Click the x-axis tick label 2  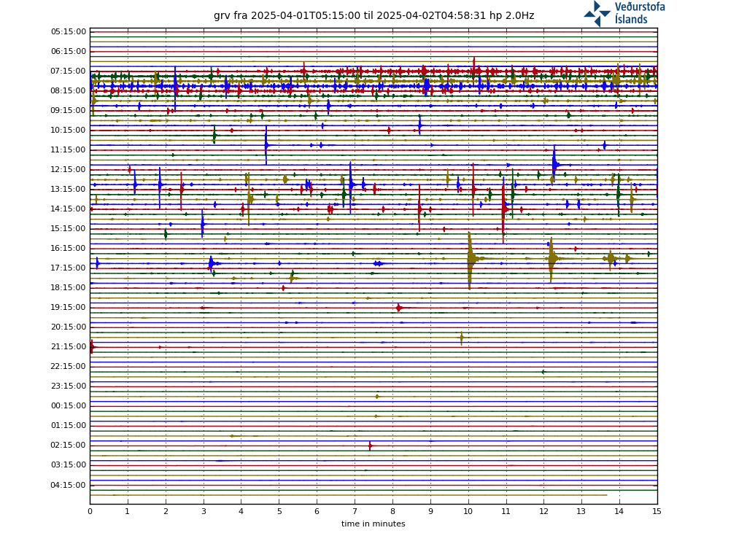click(x=166, y=512)
